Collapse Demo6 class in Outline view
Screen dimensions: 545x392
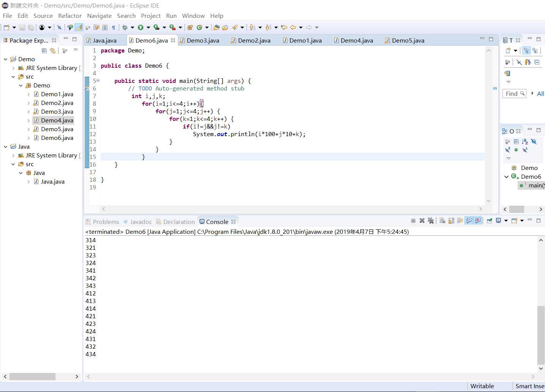(506, 177)
